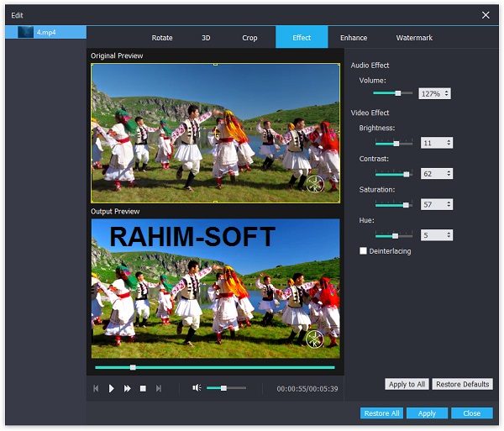Switch to the Enhance tab
This screenshot has height=431, width=504.
pyautogui.click(x=354, y=38)
